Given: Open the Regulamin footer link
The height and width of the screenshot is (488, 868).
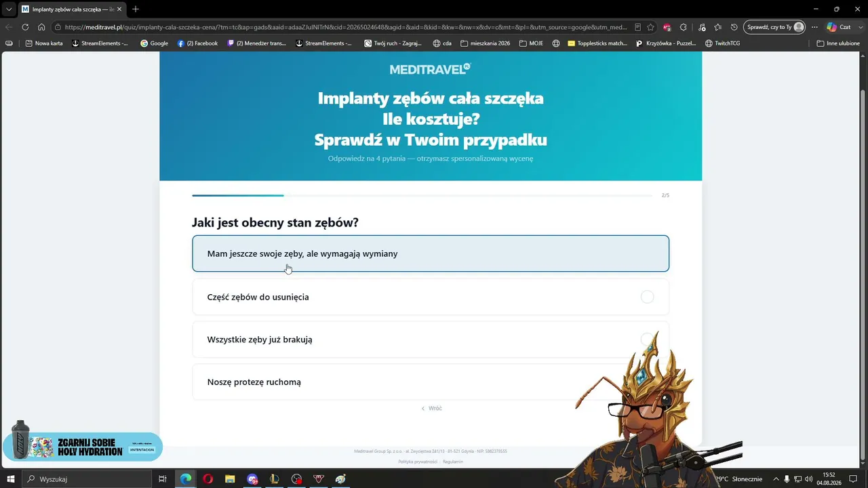Looking at the screenshot, I should pyautogui.click(x=453, y=462).
